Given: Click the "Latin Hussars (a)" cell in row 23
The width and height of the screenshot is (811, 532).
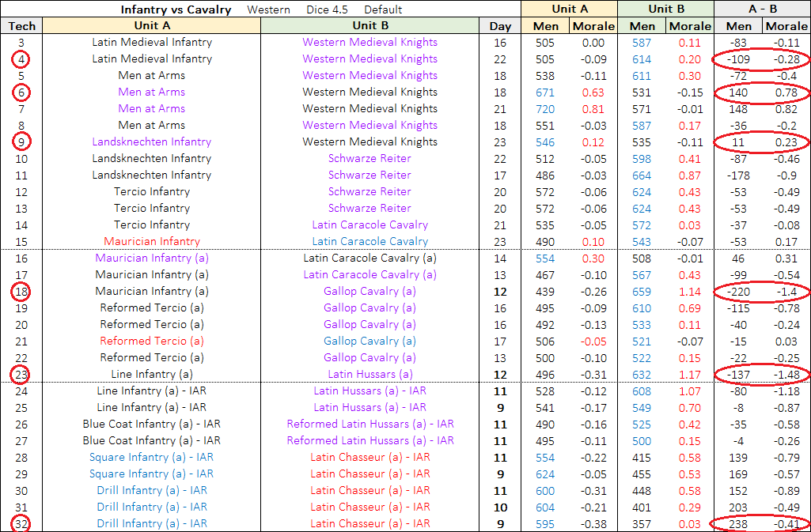Looking at the screenshot, I should pyautogui.click(x=369, y=375).
